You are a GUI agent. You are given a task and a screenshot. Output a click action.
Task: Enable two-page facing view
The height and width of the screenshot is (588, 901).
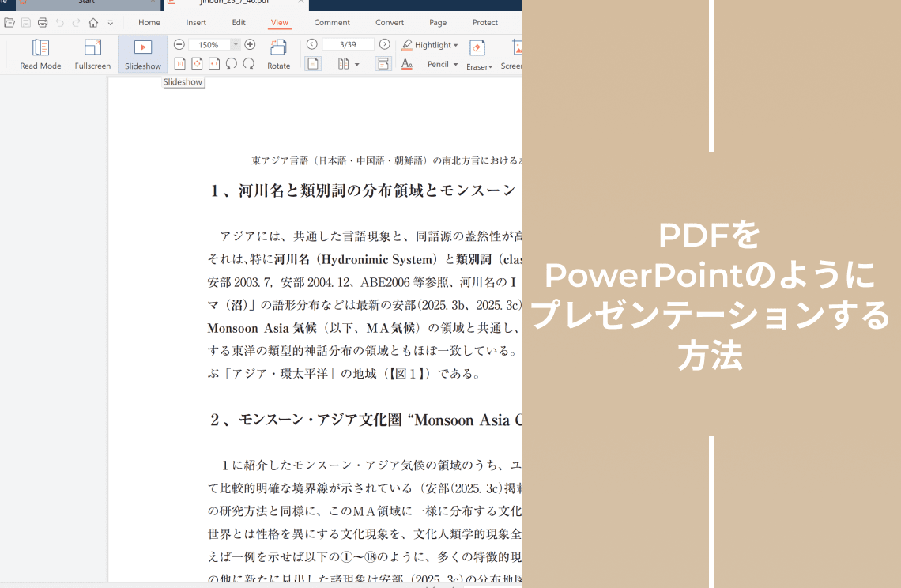tap(345, 63)
